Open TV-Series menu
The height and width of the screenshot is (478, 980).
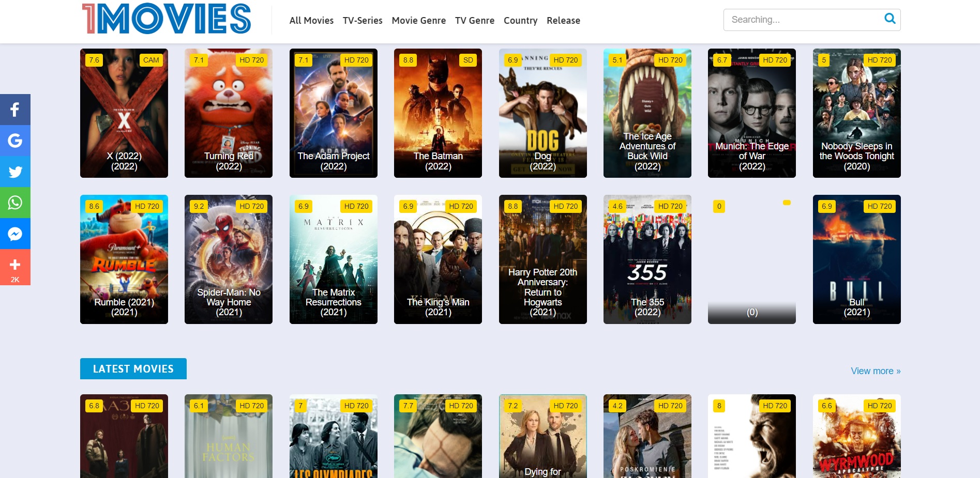[363, 21]
